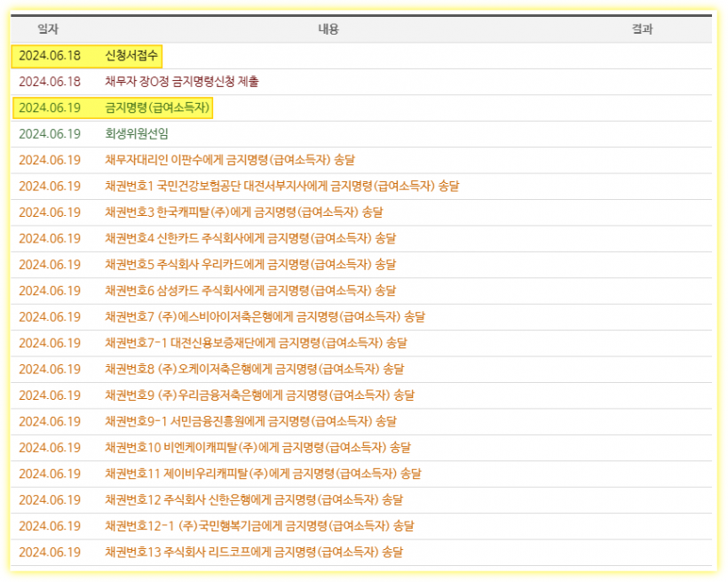Click 채권번호12-1 (주)국민행복기금 송달 entry
Screen dimensions: 728x582
coord(259,526)
